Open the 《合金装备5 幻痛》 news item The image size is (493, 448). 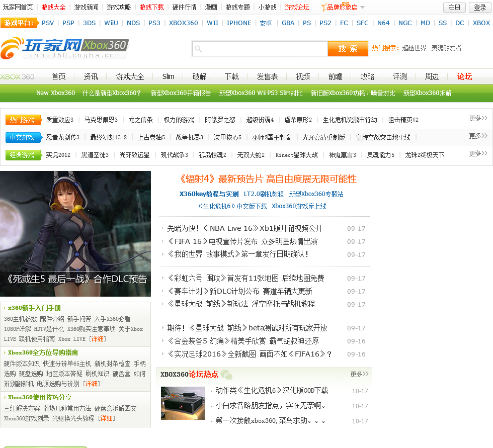[x=243, y=341]
